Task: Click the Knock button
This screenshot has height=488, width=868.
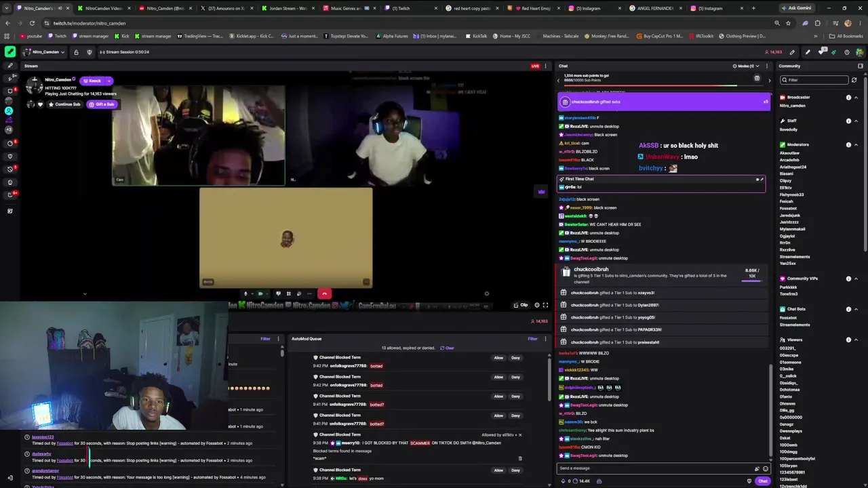Action: coord(92,81)
